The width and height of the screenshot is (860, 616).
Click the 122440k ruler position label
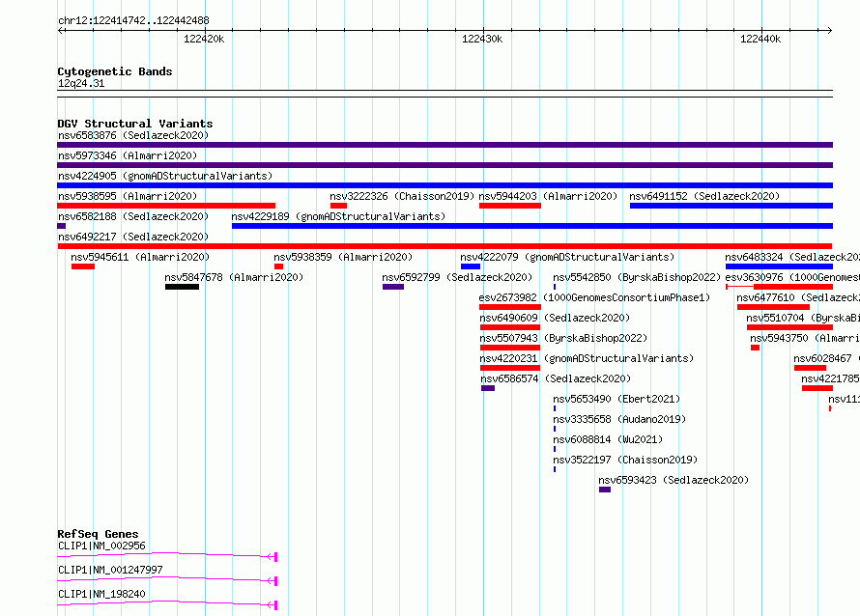[x=760, y=39]
